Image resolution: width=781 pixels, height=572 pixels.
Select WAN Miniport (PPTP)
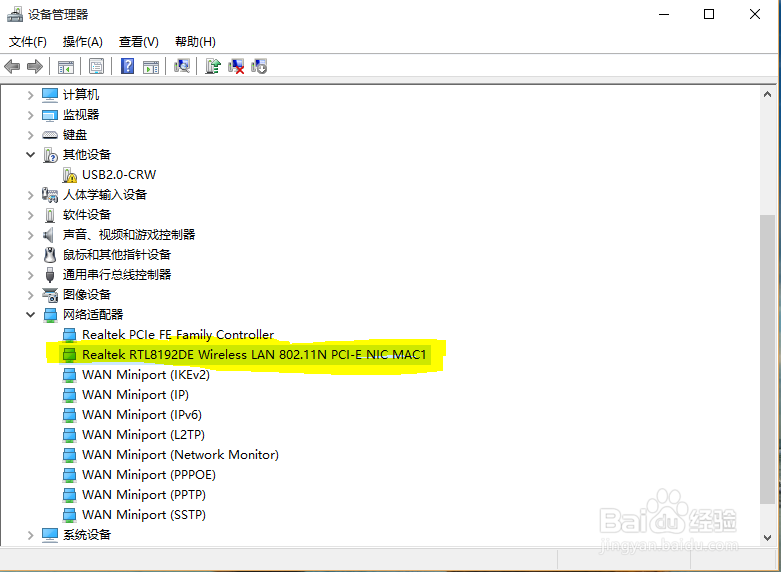point(144,495)
